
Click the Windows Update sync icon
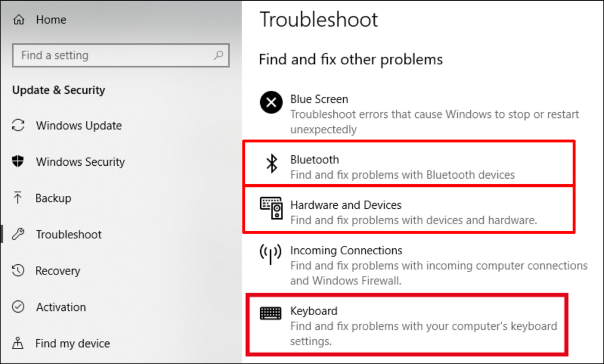(19, 126)
